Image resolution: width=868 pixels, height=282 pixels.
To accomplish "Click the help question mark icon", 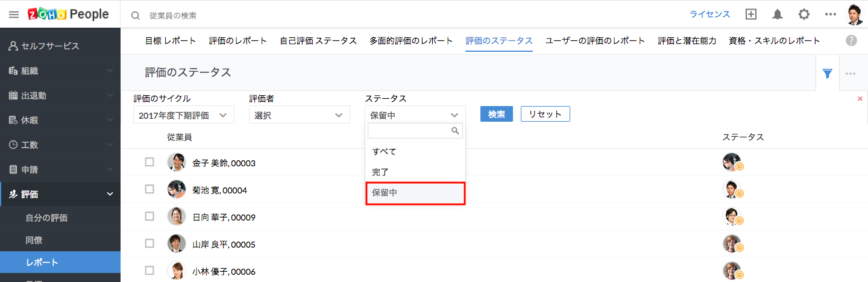I will (851, 40).
